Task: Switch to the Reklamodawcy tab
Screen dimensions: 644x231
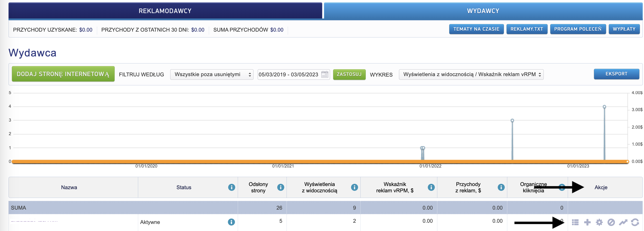Action: [165, 11]
